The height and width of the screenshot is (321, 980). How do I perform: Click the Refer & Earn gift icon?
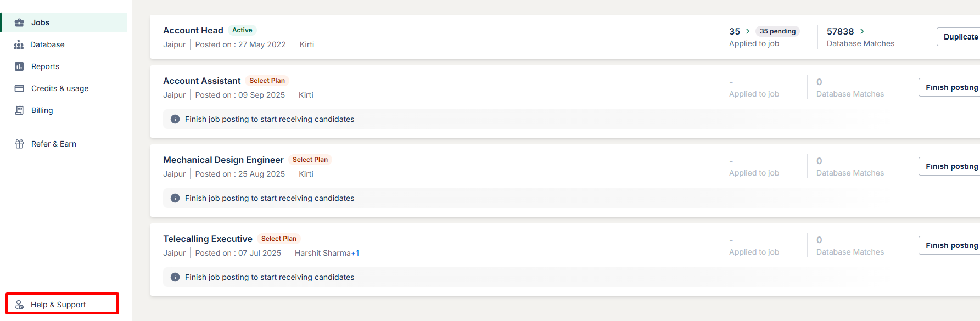pos(19,144)
